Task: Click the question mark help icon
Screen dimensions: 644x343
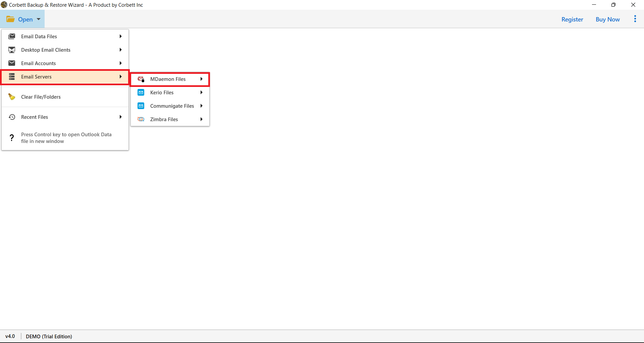Action: [x=12, y=138]
